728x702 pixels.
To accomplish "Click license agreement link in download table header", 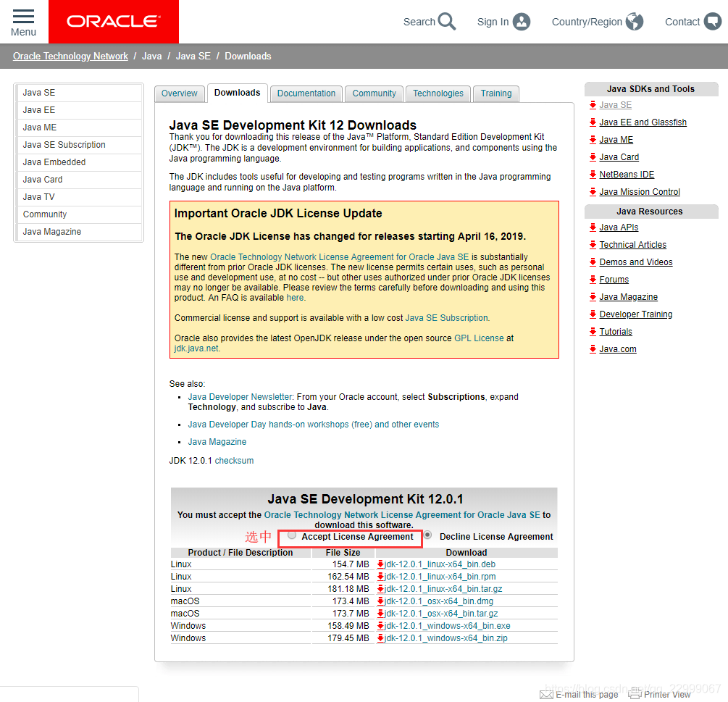I will [x=402, y=515].
